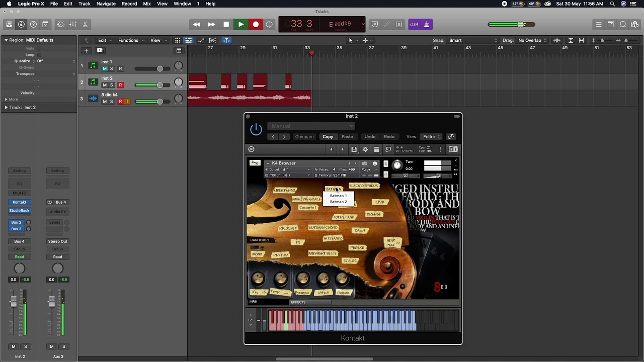
Task: Open the Track menu
Action: click(85, 4)
